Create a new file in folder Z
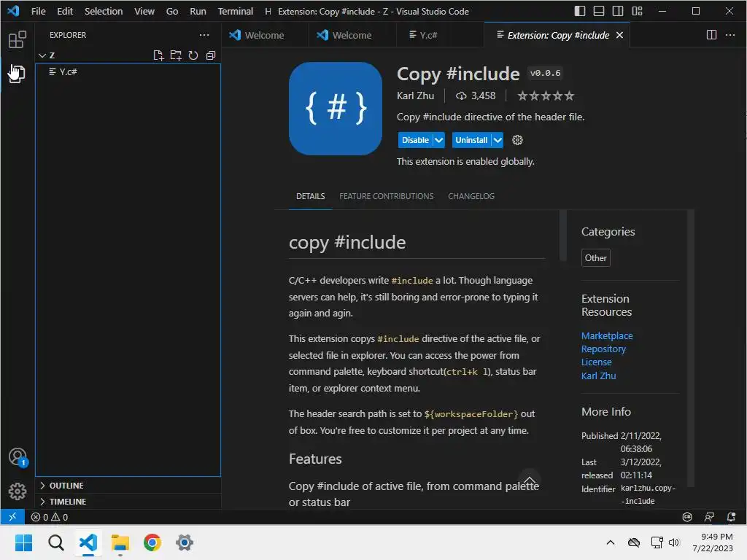 158,55
